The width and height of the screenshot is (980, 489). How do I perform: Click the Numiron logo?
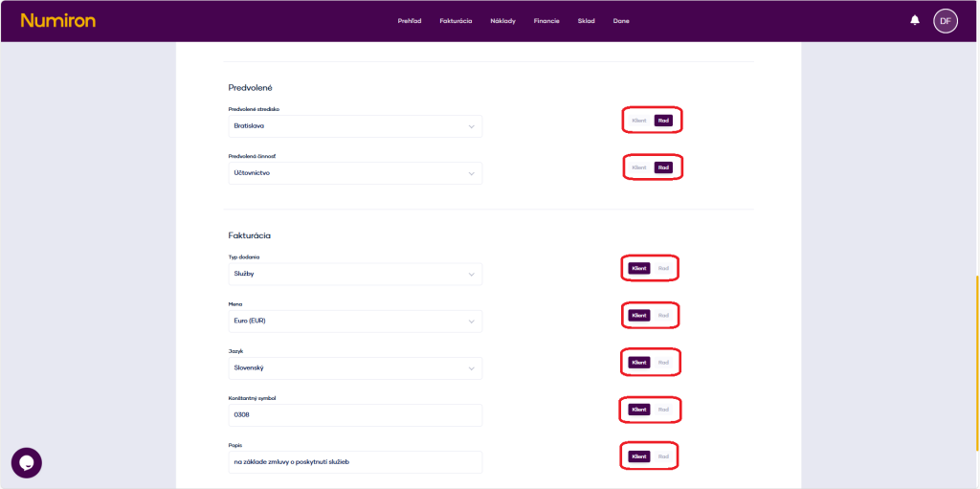(57, 20)
